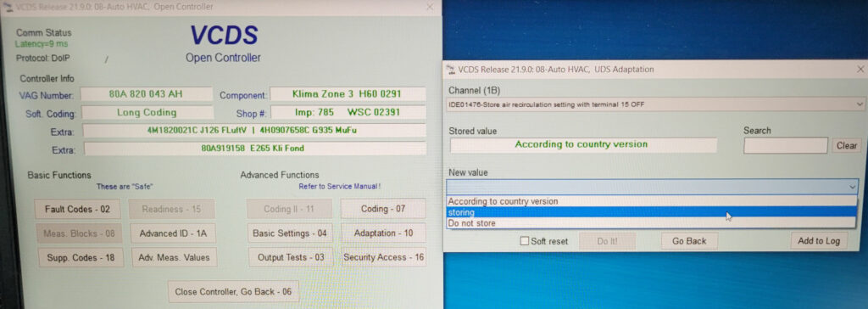Clear the search with Clear button
Image resolution: width=868 pixels, height=309 pixels.
click(847, 146)
